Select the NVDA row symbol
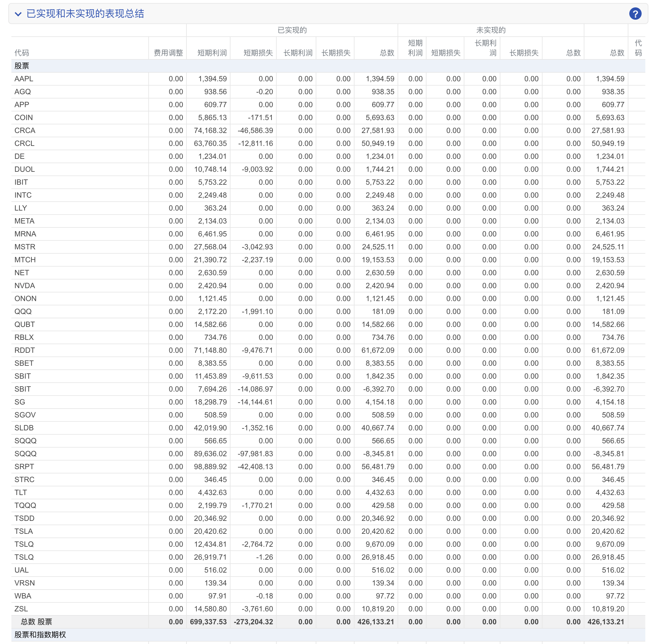 pos(25,286)
